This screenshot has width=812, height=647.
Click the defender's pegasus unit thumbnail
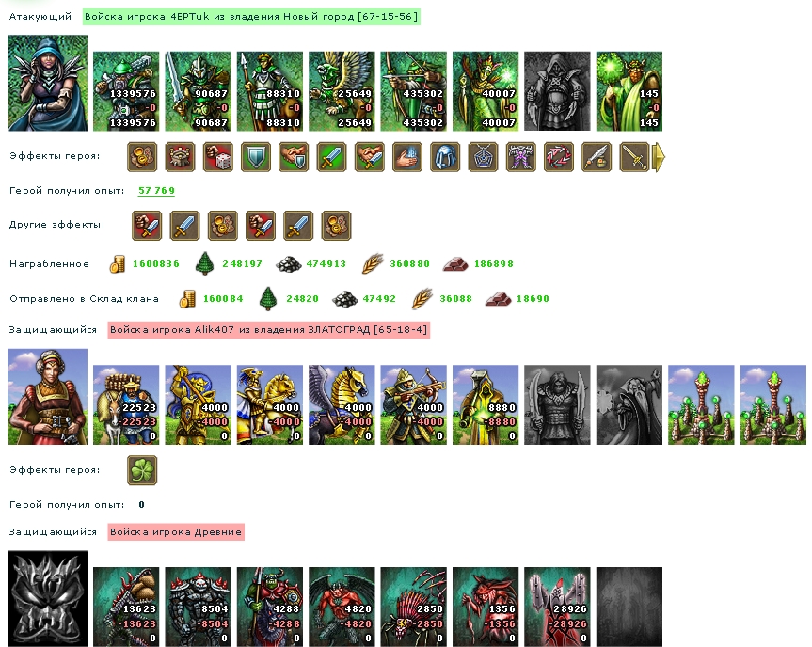click(x=342, y=404)
